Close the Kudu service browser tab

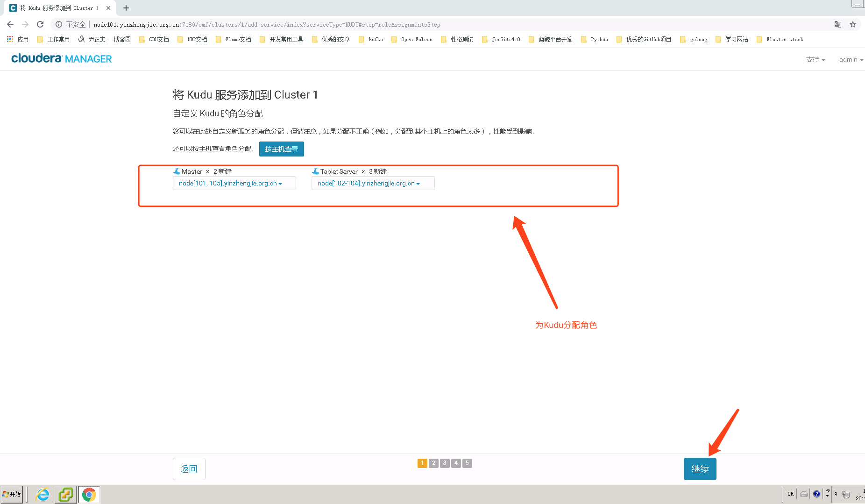click(108, 8)
